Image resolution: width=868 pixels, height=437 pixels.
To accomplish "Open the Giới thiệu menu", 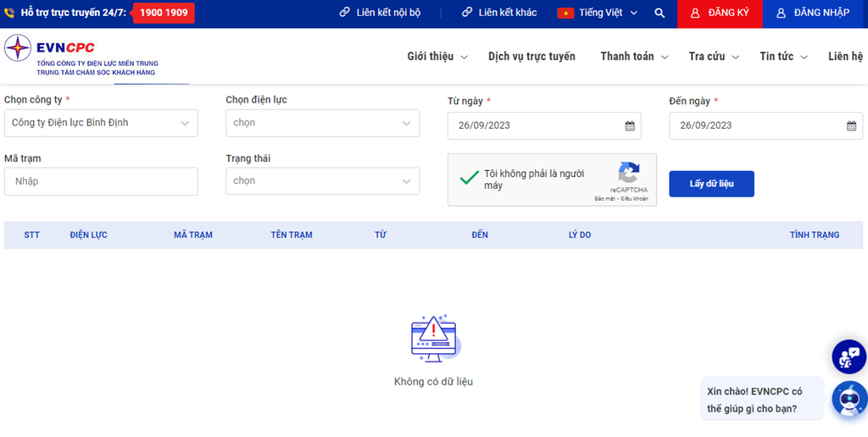I will [x=437, y=57].
